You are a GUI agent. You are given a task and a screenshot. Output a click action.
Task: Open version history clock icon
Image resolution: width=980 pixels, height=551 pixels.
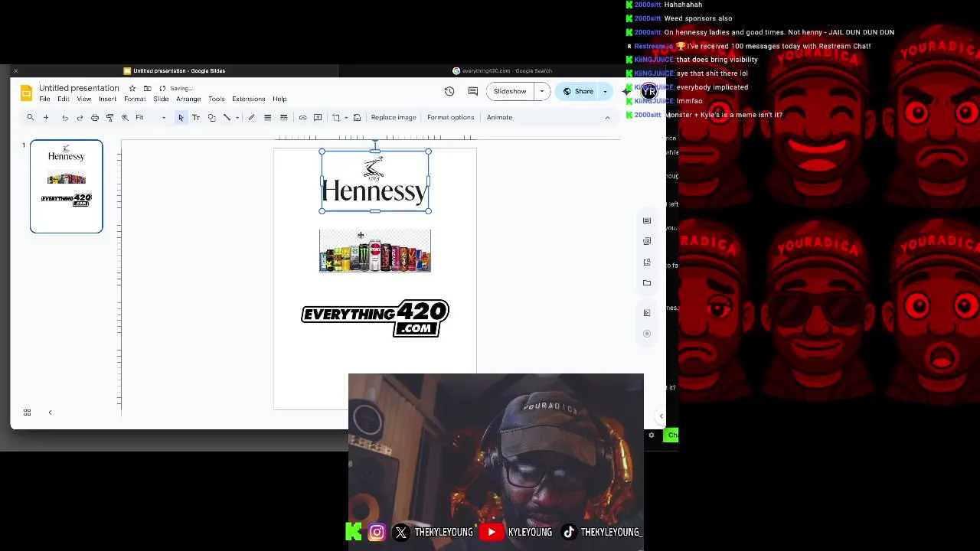point(449,91)
